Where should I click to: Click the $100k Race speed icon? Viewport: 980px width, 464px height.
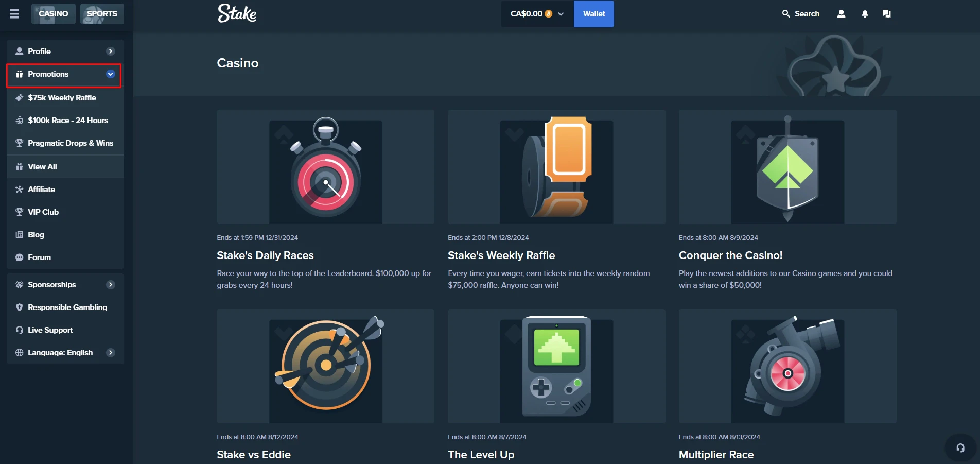coord(20,121)
